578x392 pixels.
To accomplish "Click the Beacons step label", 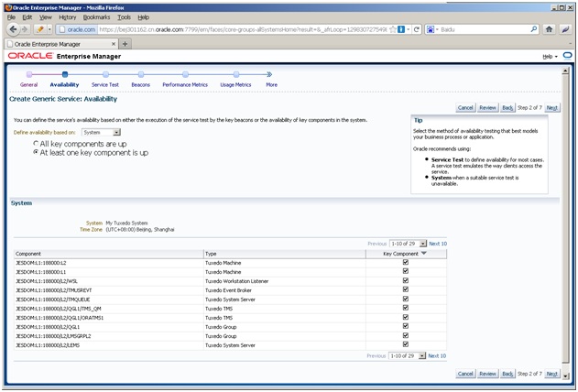I will 140,85.
